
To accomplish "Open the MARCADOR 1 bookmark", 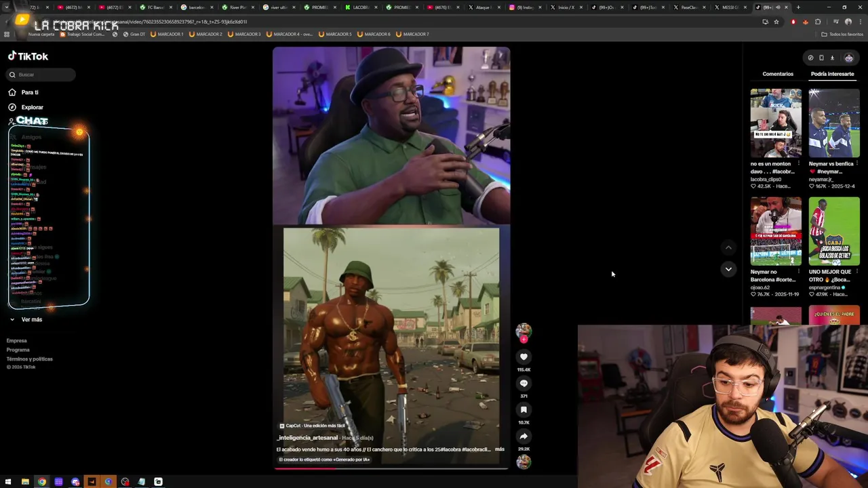I will tap(167, 34).
